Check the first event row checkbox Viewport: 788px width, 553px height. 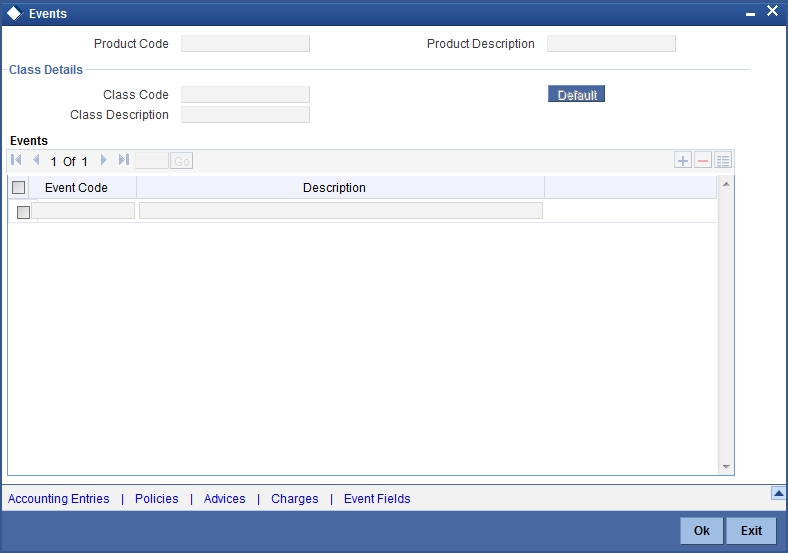pos(23,212)
